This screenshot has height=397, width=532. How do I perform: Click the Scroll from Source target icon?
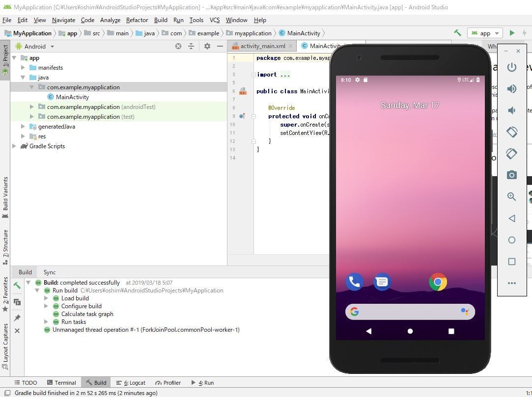178,46
